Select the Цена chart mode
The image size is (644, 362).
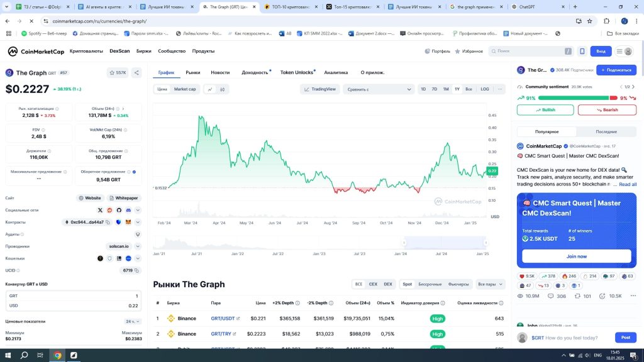162,89
